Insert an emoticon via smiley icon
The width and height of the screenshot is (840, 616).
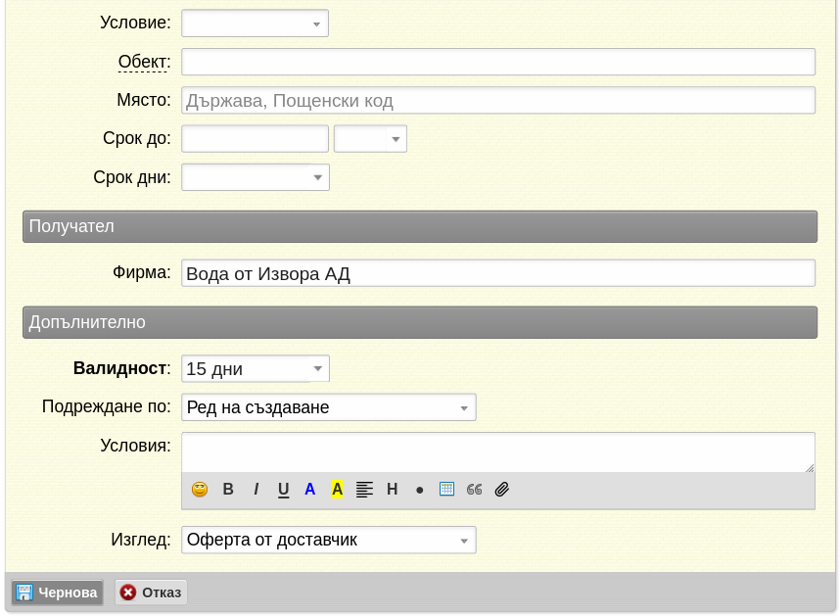(200, 489)
